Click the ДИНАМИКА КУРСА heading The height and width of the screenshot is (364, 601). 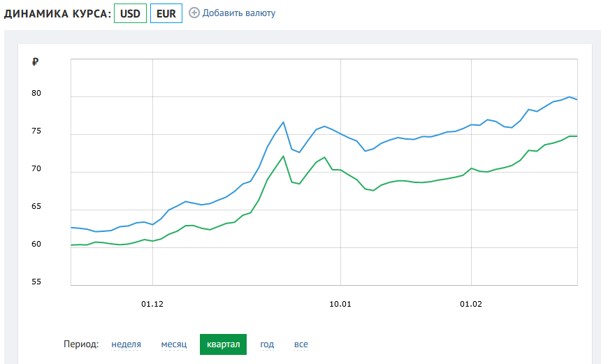tap(57, 13)
